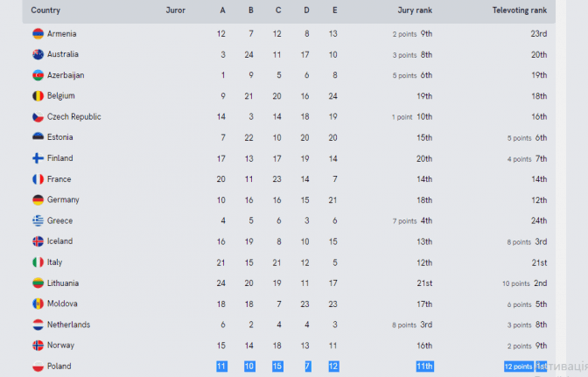Click the Belgium flag icon
588x377 pixels.
click(38, 96)
